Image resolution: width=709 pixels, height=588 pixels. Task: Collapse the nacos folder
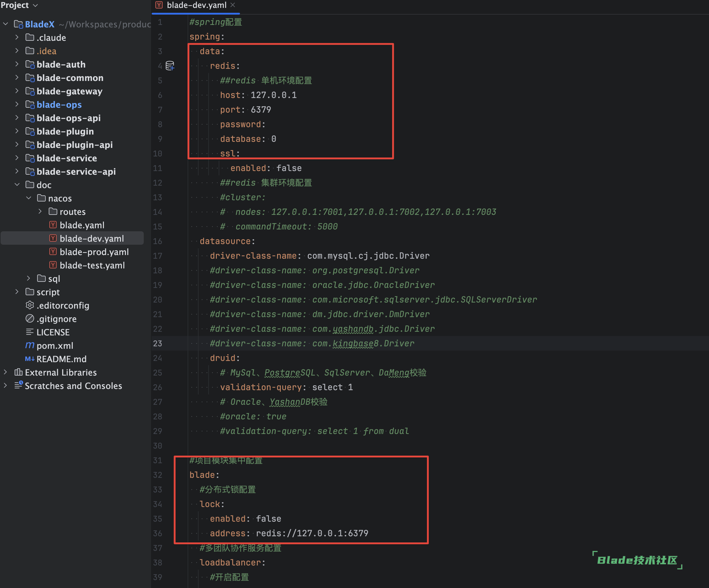[29, 198]
